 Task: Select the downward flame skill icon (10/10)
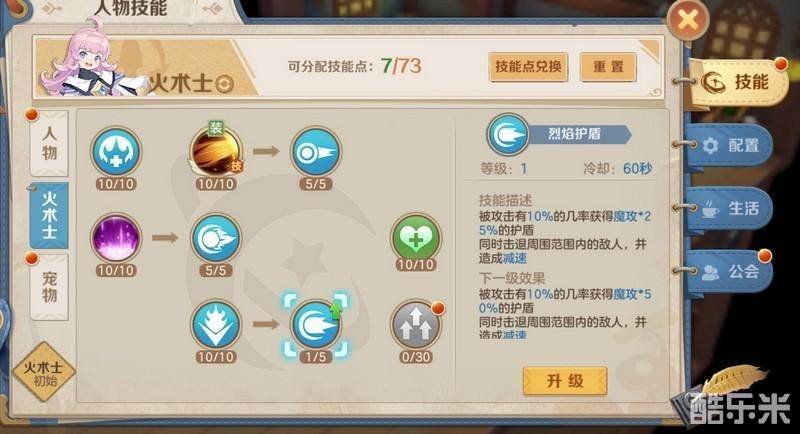tap(215, 325)
